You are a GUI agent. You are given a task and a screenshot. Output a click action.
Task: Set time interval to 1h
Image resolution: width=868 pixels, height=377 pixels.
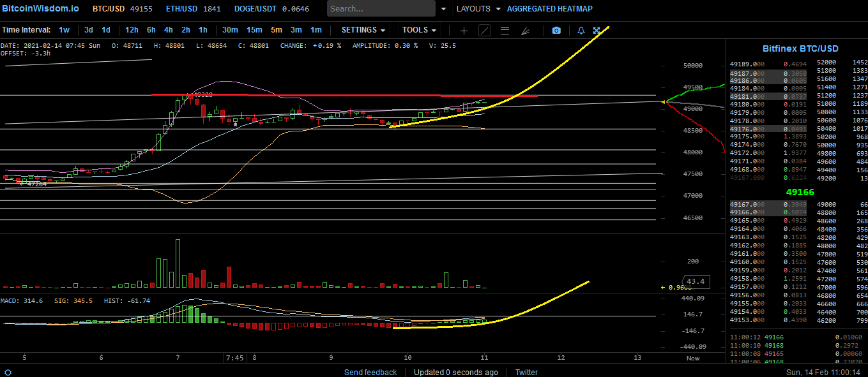(203, 30)
